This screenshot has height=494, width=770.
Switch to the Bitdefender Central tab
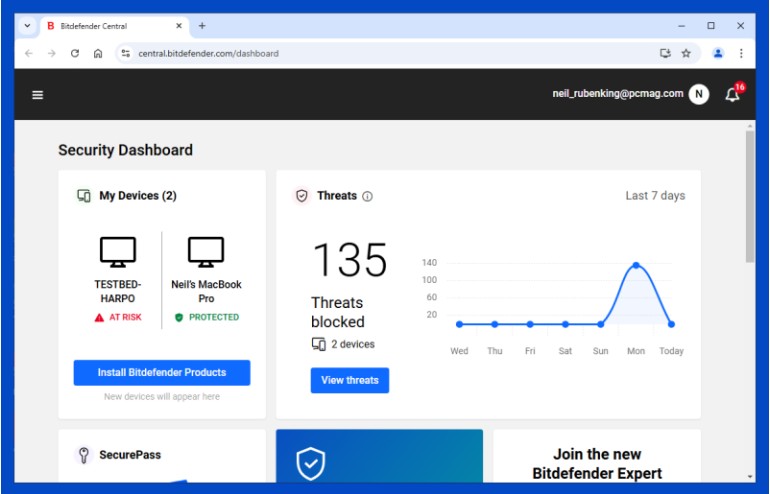(x=105, y=26)
